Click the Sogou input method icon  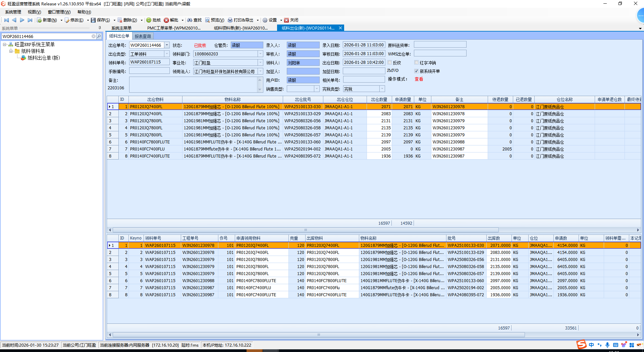(581, 345)
